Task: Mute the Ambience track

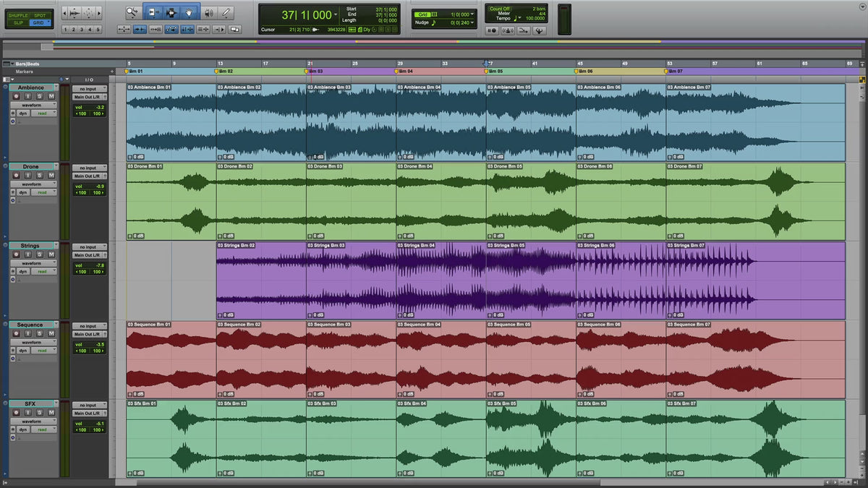Action: pos(51,97)
